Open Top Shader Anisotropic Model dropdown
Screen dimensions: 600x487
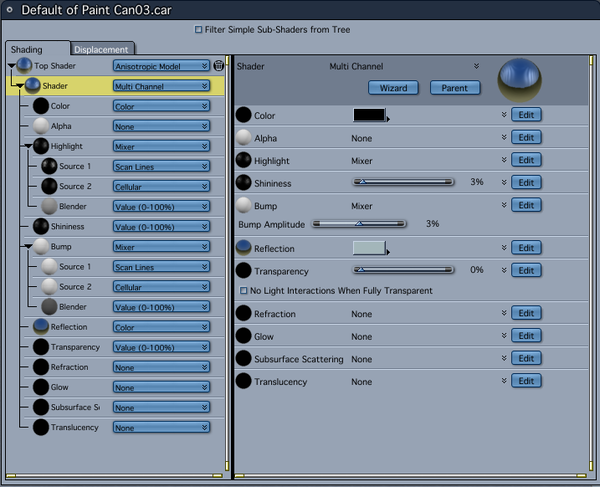(x=161, y=66)
